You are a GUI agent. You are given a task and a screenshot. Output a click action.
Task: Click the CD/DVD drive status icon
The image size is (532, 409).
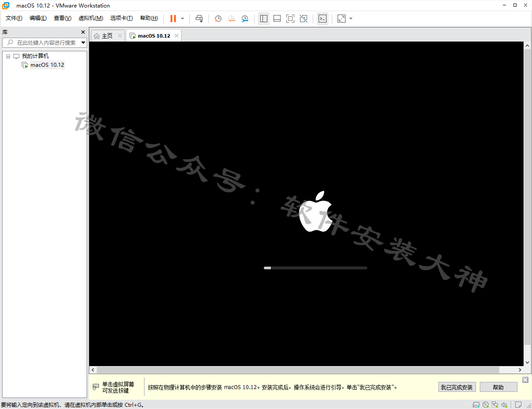click(x=486, y=405)
